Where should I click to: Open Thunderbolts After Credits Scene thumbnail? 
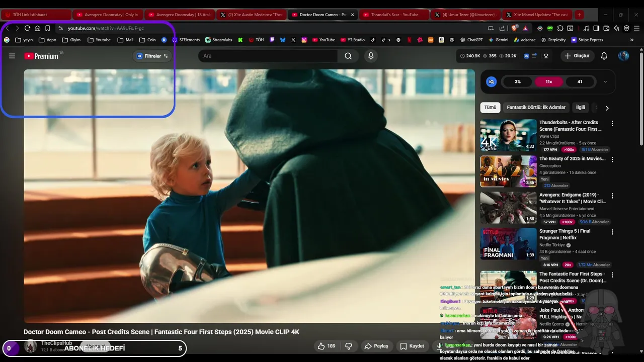point(508,135)
